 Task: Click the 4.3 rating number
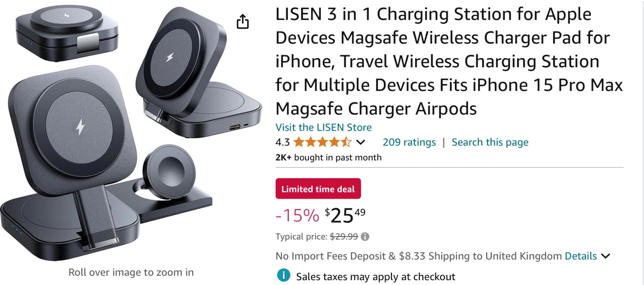[283, 142]
